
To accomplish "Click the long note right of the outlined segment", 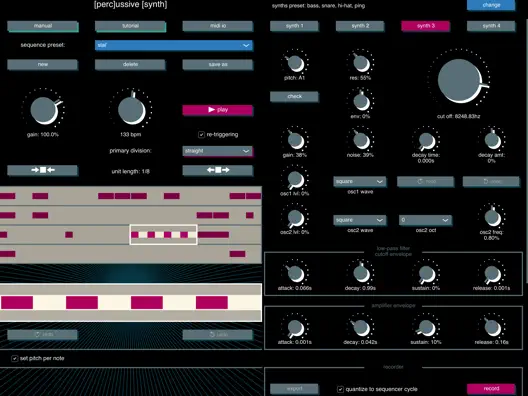I will tap(213, 235).
